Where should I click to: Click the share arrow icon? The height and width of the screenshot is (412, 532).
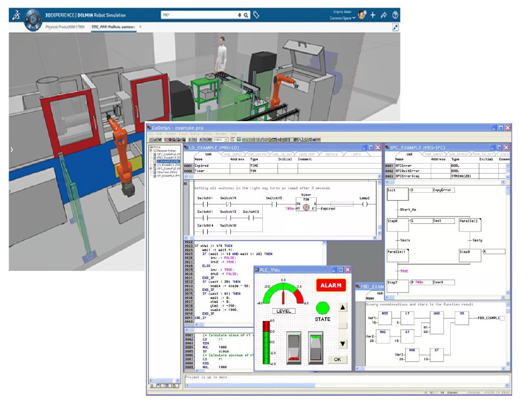[384, 15]
